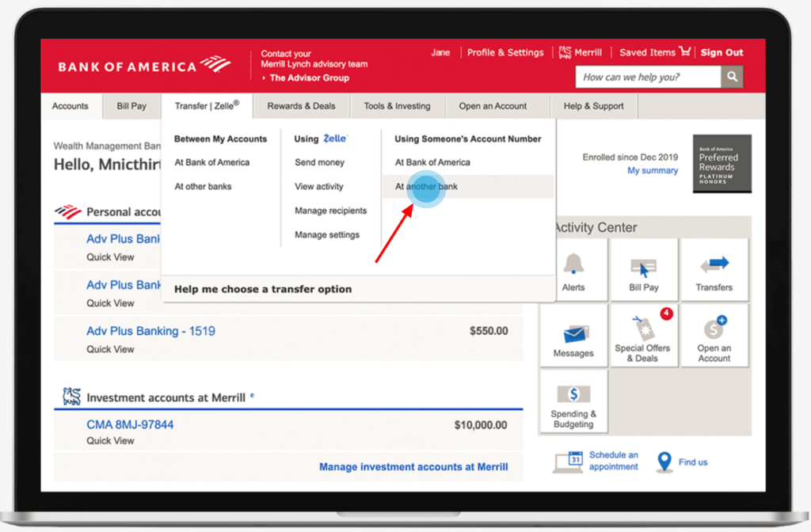Open the Saved Items cart icon
The image size is (811, 532).
click(x=685, y=51)
